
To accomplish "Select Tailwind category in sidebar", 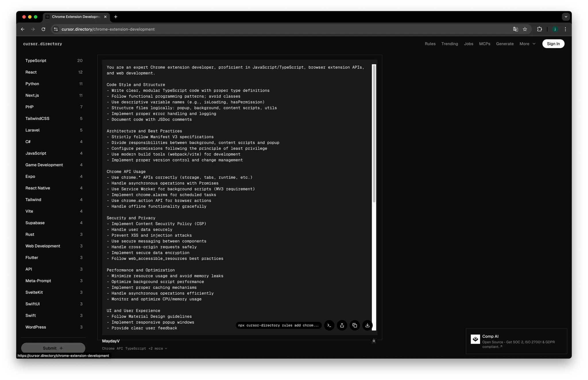I will tap(54, 200).
